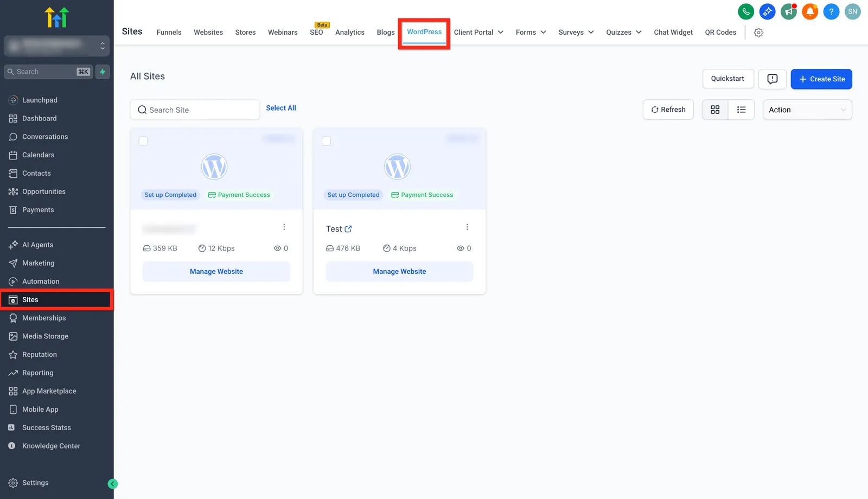The image size is (868, 499).
Task: Open the Action dropdown
Action: (807, 110)
